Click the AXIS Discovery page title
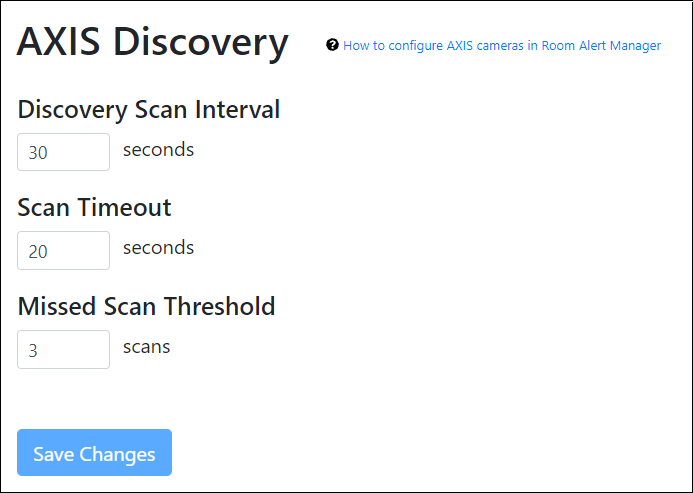Viewport: 693px width, 493px height. pos(153,43)
